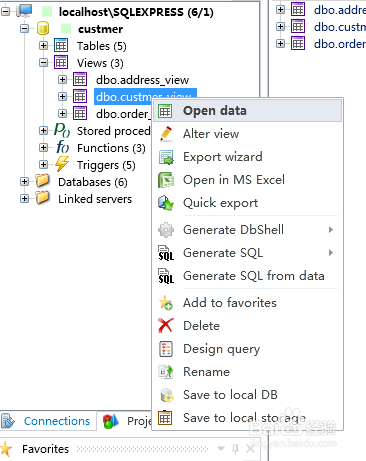This screenshot has height=461, width=366.
Task: Select Export wizard menu entry
Action: [x=248, y=157]
